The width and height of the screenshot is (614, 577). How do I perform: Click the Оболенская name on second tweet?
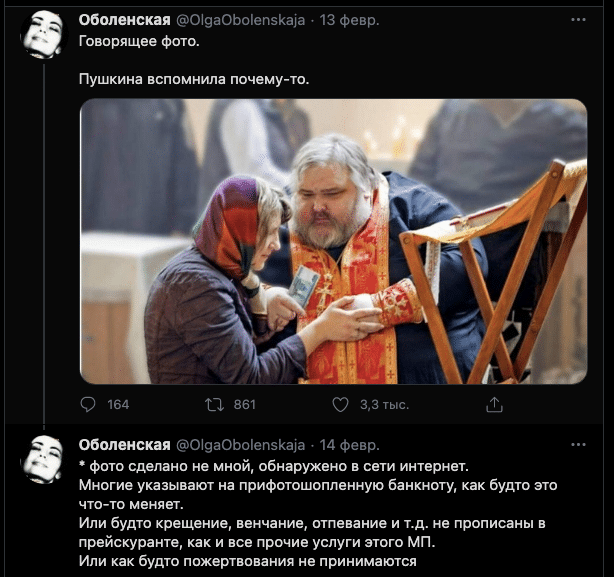tap(125, 445)
